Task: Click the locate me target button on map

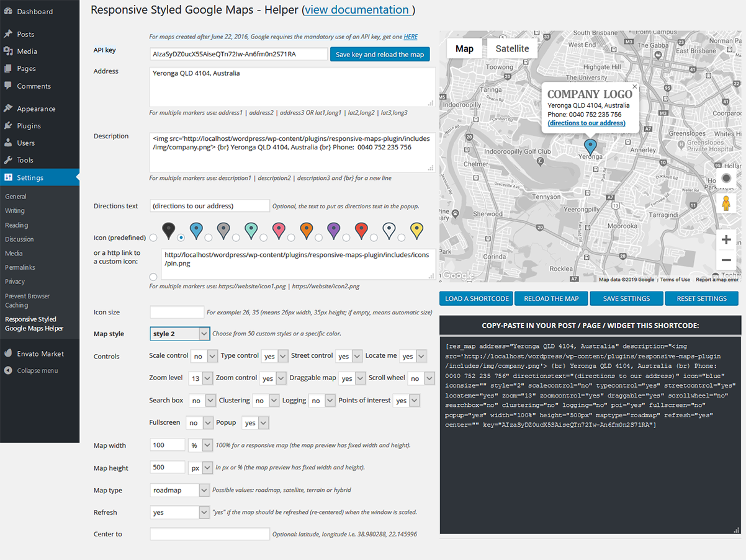Action: 726,178
